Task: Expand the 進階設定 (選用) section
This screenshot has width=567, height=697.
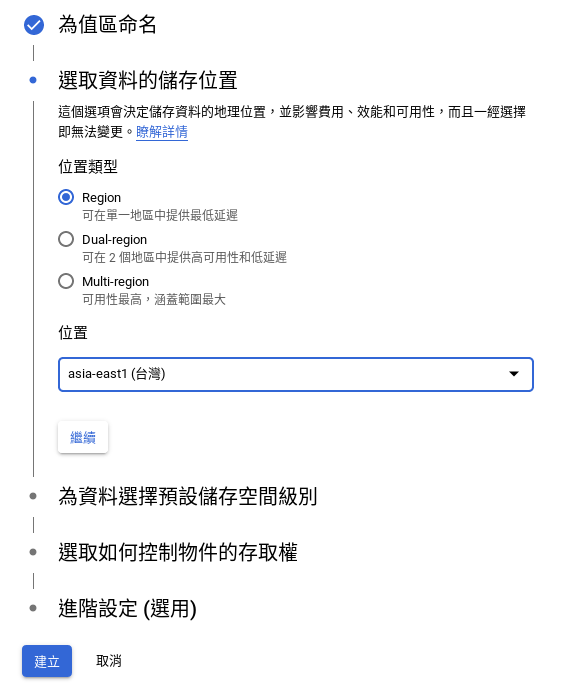Action: click(127, 608)
